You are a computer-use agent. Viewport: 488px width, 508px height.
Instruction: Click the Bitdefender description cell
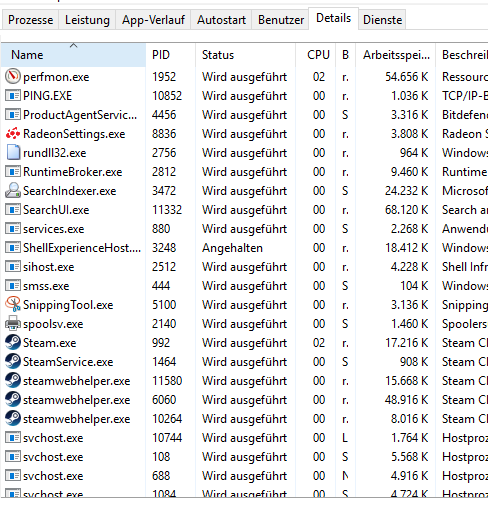point(465,115)
